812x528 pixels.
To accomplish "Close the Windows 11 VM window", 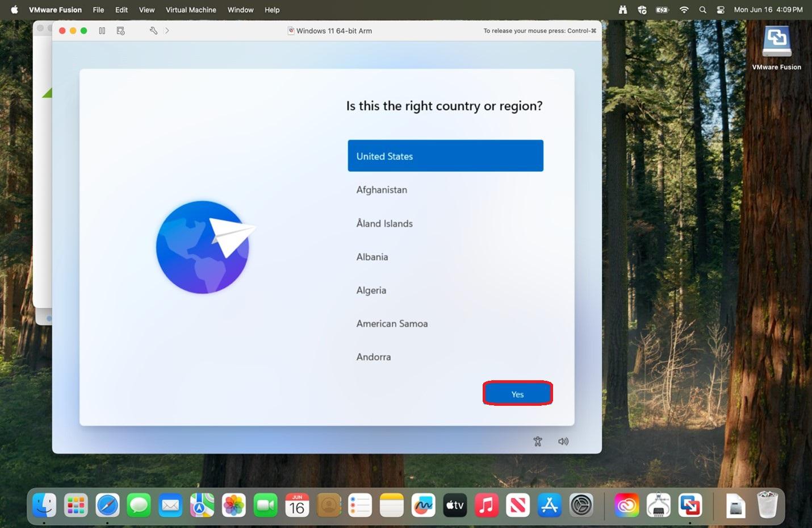I will tap(62, 31).
